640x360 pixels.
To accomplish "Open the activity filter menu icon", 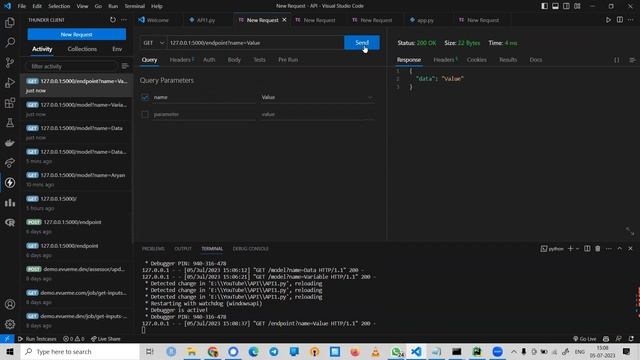I will pyautogui.click(x=125, y=66).
